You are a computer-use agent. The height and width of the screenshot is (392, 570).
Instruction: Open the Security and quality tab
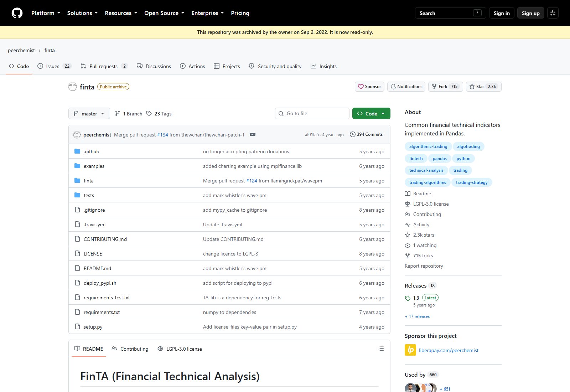(275, 66)
